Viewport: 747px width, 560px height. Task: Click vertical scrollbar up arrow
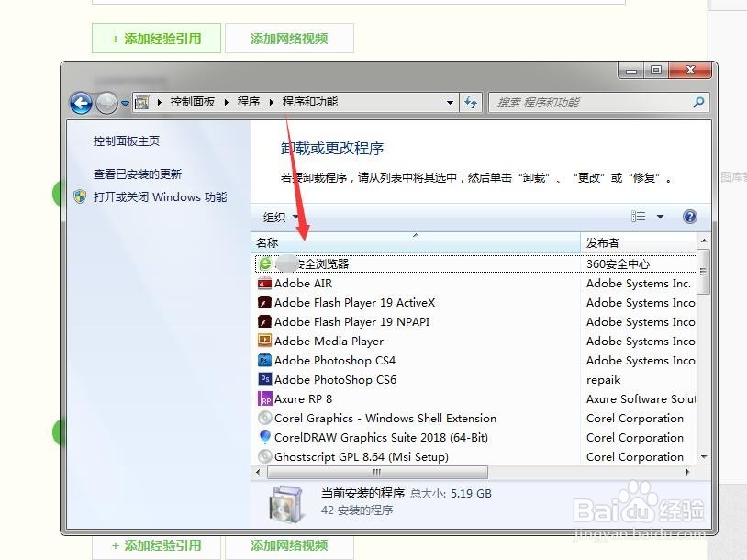[704, 241]
